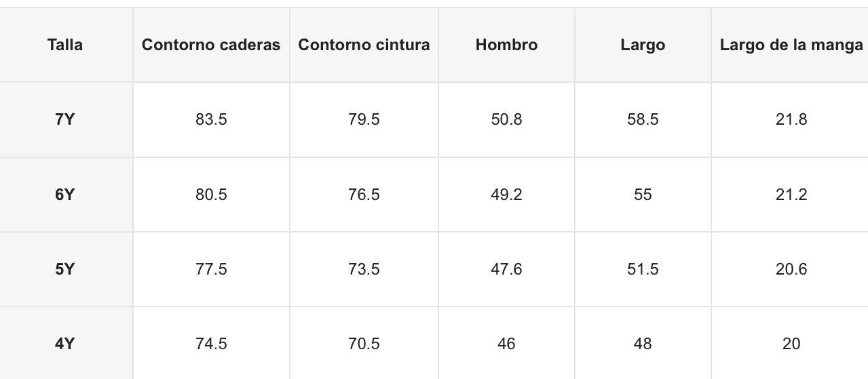Select the 79.5 waist value cell
868x379 pixels.
(364, 120)
